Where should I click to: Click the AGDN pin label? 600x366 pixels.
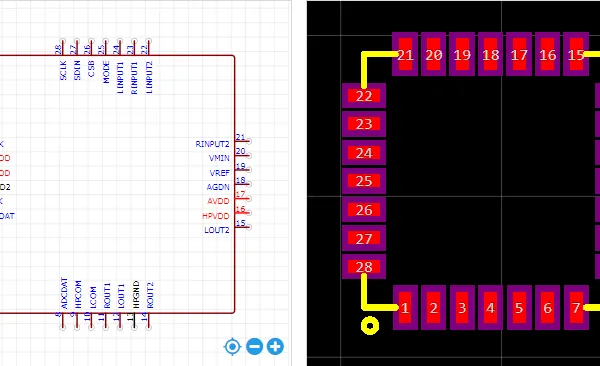pos(218,187)
